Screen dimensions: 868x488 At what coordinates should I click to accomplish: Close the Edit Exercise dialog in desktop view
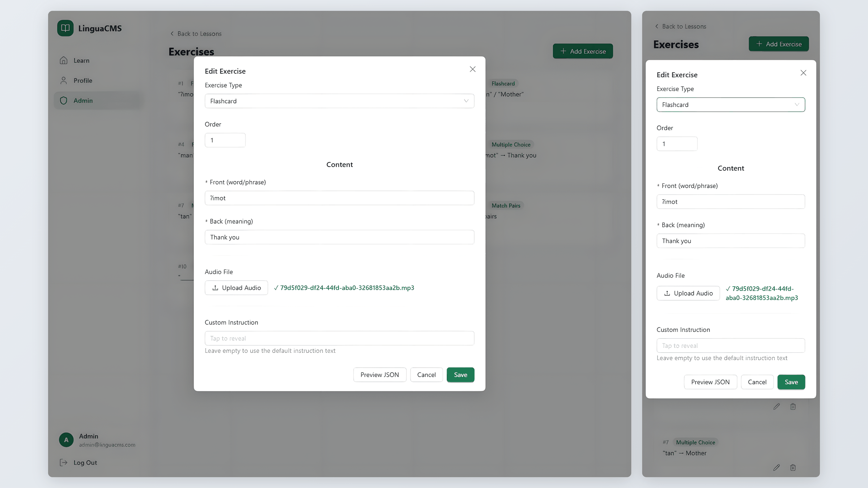point(472,69)
